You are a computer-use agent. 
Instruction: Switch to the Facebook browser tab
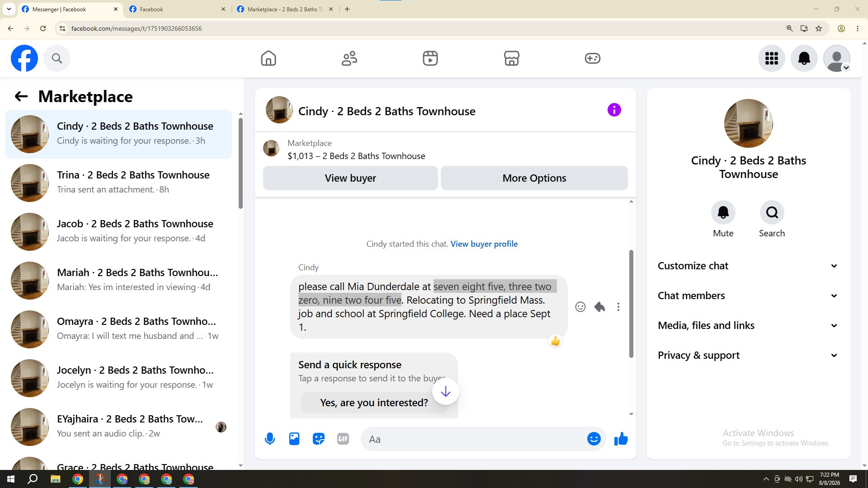[177, 9]
